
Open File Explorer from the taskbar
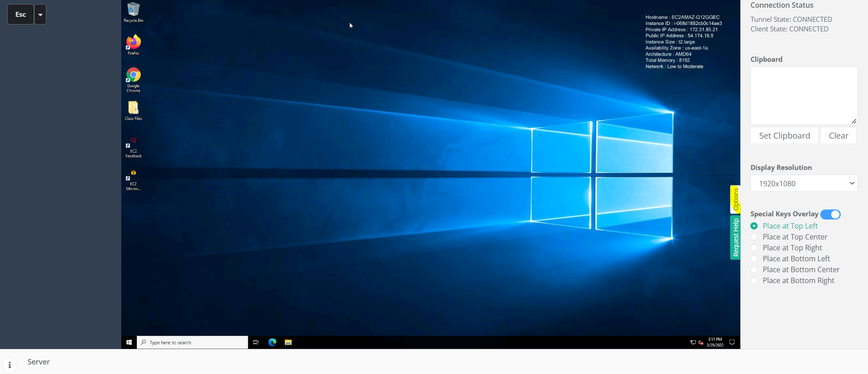pyautogui.click(x=288, y=342)
